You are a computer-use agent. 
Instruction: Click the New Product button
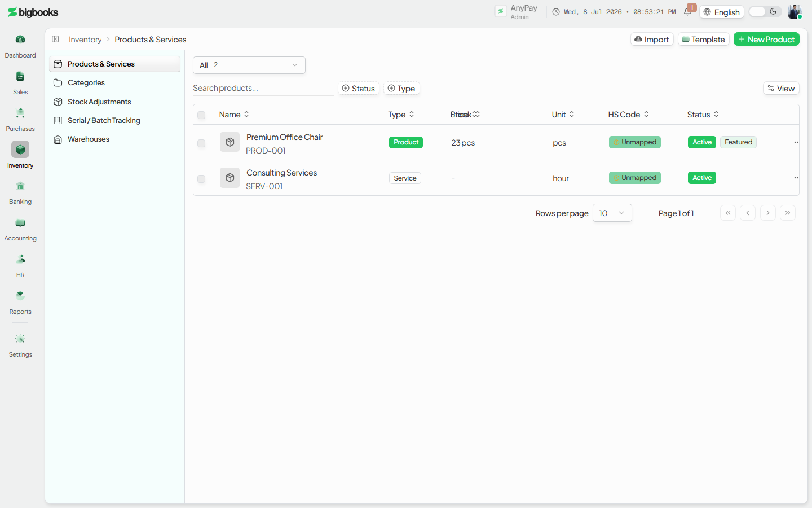point(766,39)
